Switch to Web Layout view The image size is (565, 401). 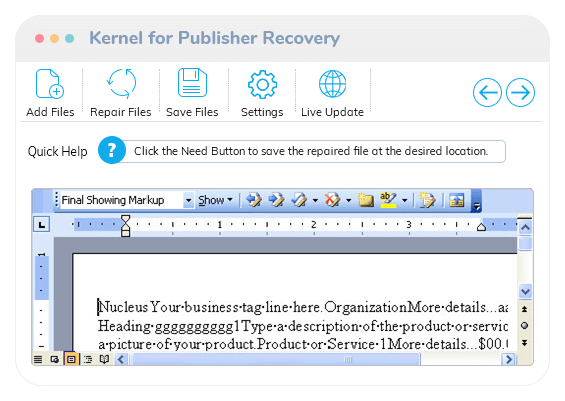54,359
